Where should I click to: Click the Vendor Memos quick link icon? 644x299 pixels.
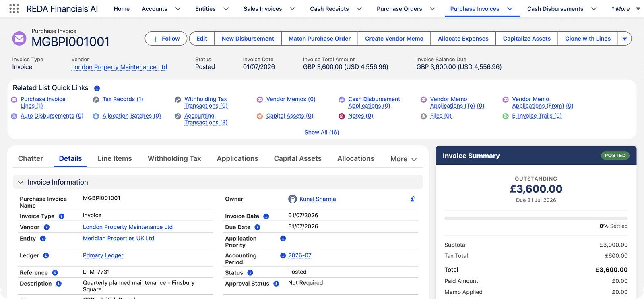pyautogui.click(x=260, y=100)
